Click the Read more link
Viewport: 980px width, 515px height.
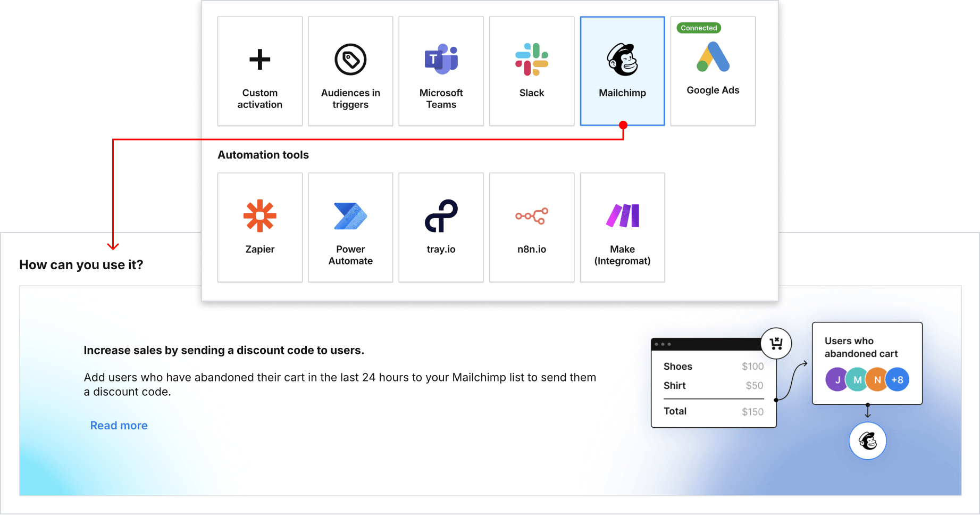[119, 426]
